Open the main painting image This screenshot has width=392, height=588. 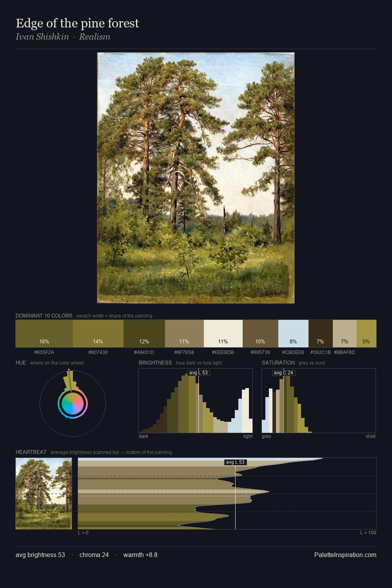point(196,178)
